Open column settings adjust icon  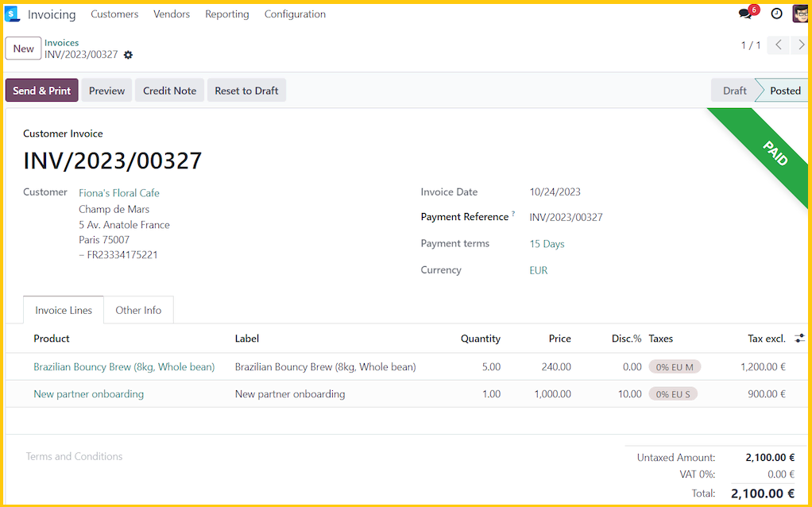pos(800,339)
